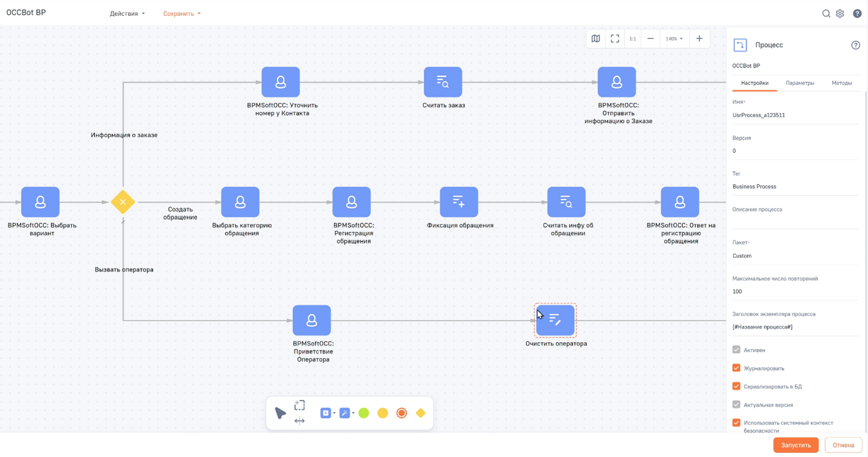Select the Считать инфу об обращении node

tap(566, 202)
